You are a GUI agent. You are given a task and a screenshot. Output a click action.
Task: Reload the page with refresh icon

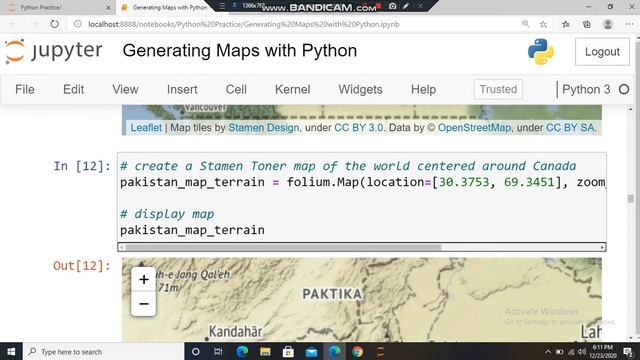pos(54,24)
